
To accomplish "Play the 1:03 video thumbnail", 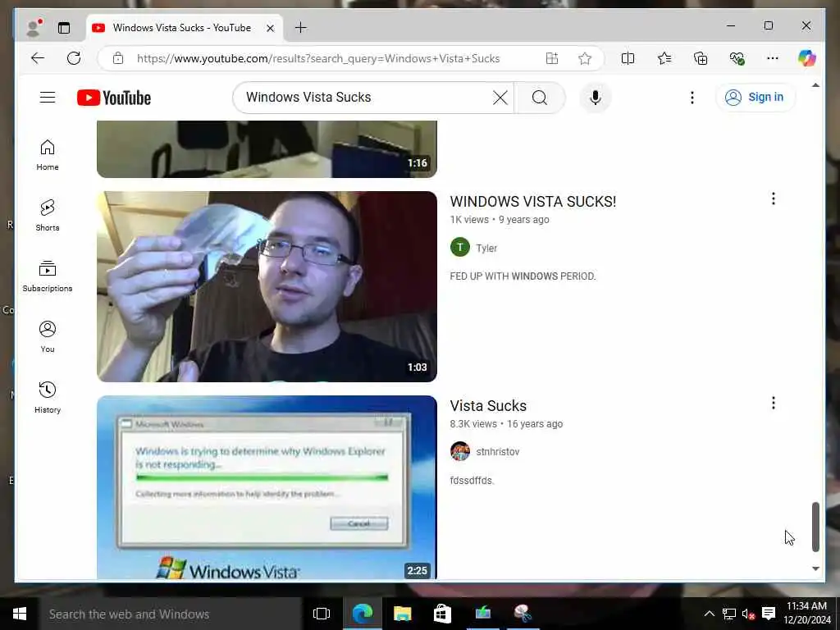I will 267,286.
